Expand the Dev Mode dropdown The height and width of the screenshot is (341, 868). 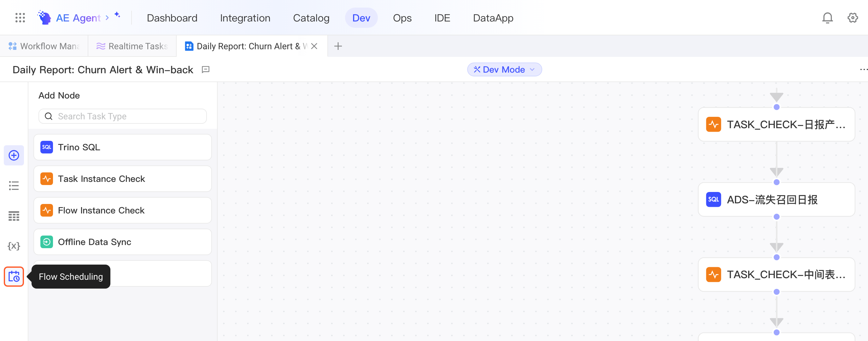pyautogui.click(x=504, y=69)
